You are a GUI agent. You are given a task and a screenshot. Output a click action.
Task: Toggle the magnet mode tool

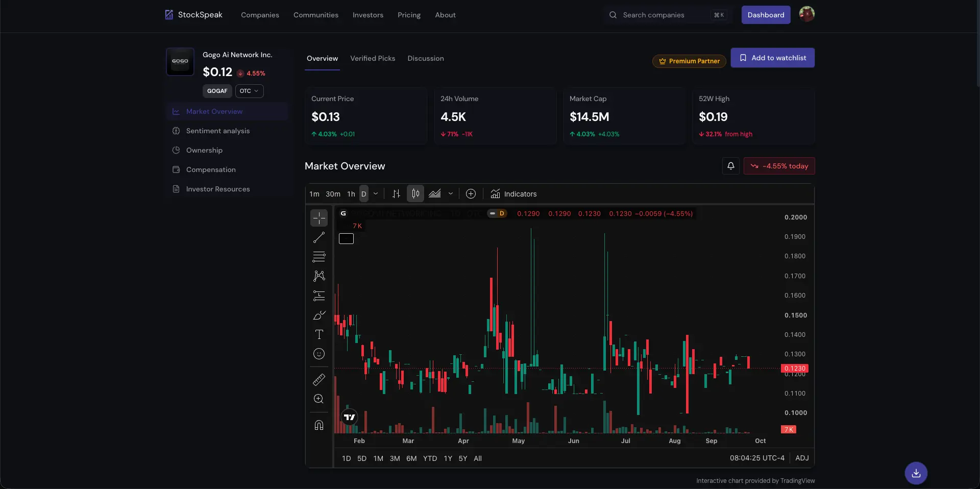[x=319, y=425]
